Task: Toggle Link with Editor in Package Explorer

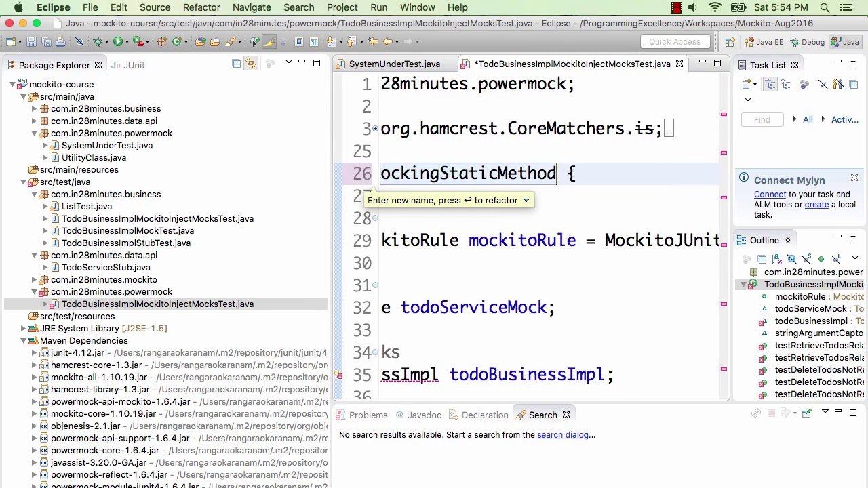Action: 251,64
